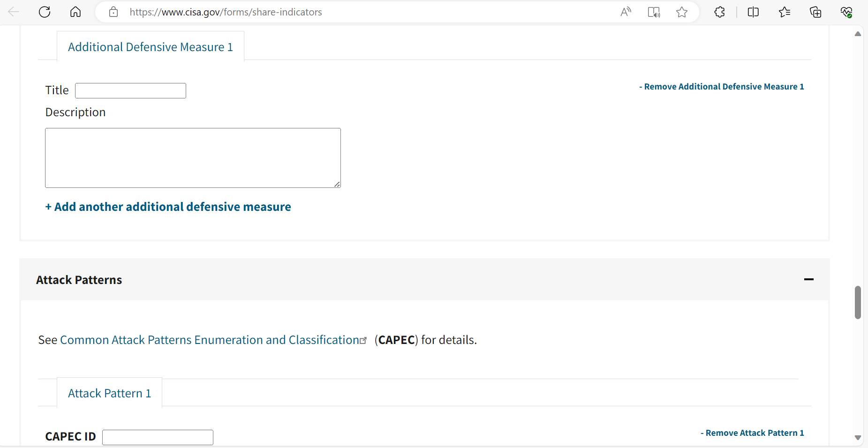This screenshot has height=448, width=868.
Task: Open the browser Extensions icon
Action: tap(719, 12)
